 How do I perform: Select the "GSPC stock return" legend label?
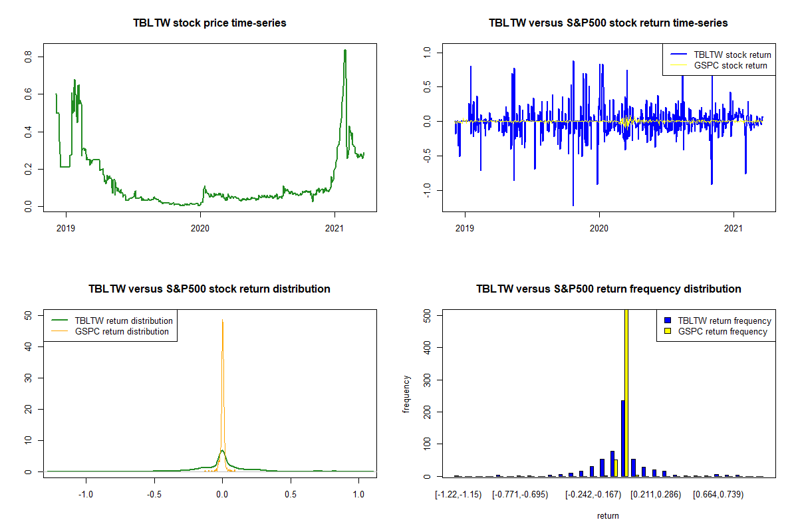pos(730,66)
